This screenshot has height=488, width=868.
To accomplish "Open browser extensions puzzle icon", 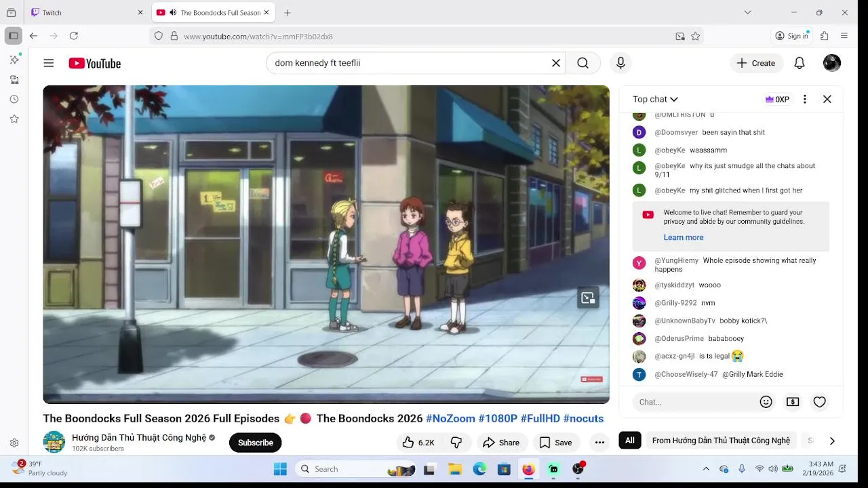I will coord(825,36).
